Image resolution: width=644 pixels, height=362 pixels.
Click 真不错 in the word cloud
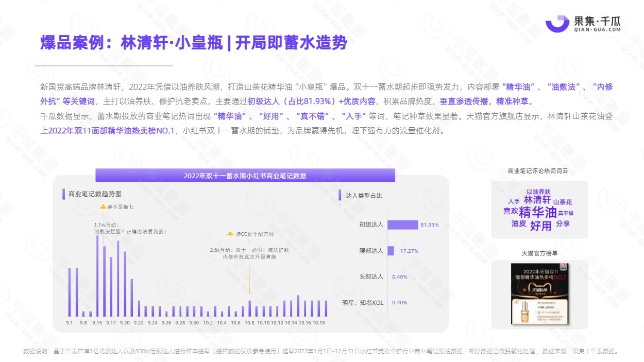point(566,213)
